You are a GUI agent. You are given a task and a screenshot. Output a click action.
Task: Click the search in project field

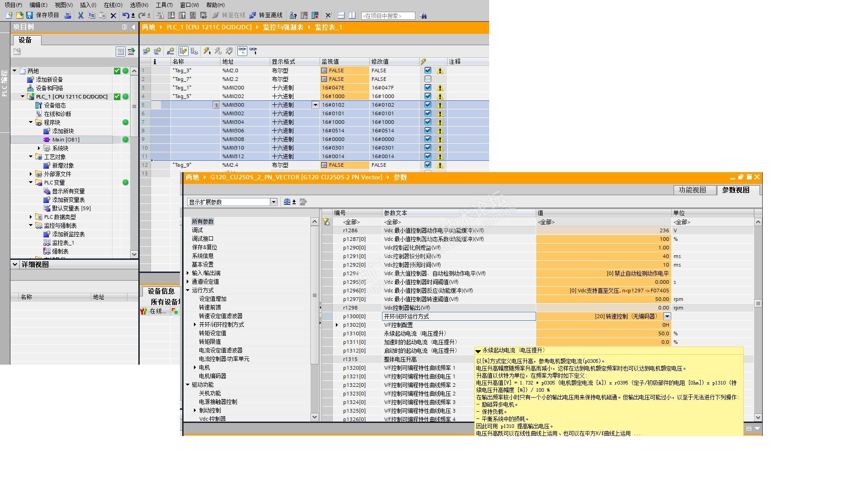tap(388, 16)
